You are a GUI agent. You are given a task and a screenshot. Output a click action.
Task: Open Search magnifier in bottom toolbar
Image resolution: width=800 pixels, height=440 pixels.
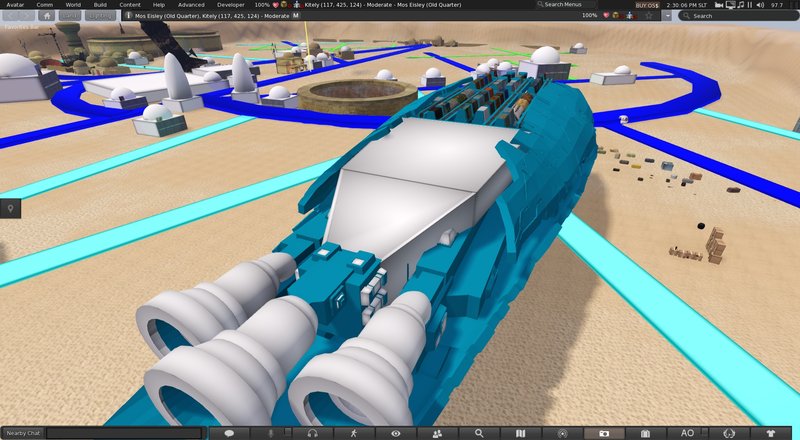click(x=479, y=433)
